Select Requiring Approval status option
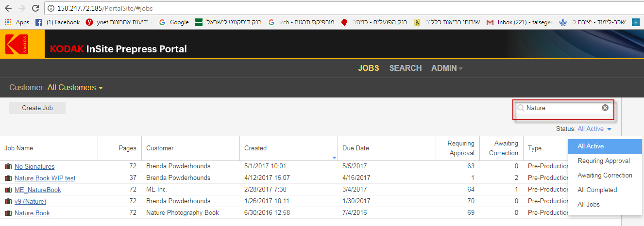Image resolution: width=644 pixels, height=226 pixels. click(x=604, y=161)
